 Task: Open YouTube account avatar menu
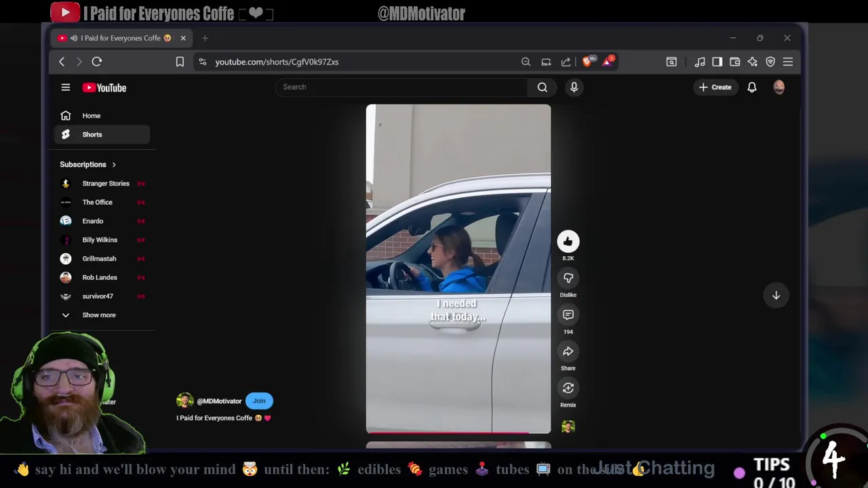779,87
